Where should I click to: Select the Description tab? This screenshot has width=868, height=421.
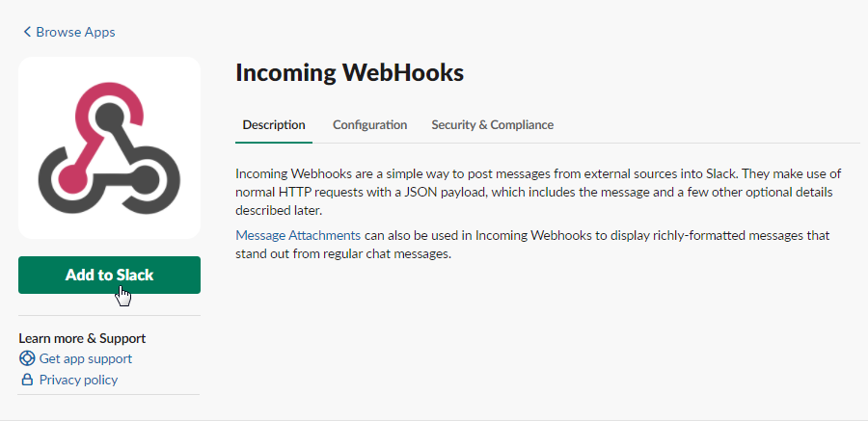274,125
